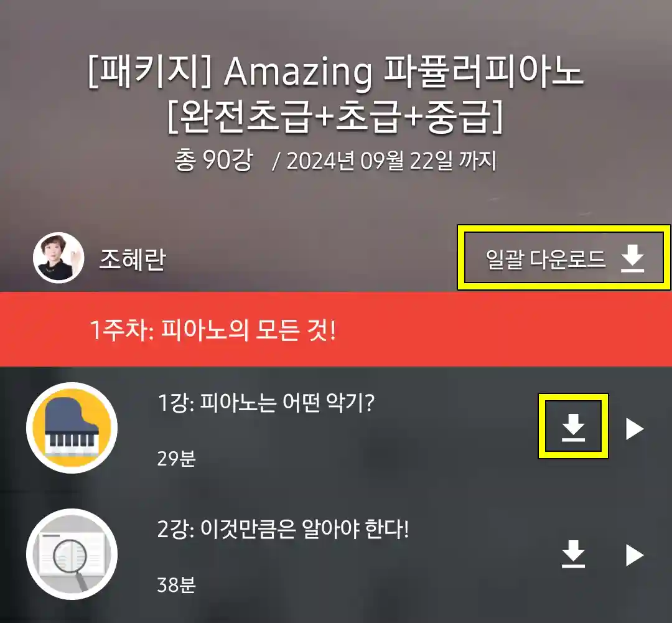Select the 1강: 피아노는 어떤 악기? title
672x623 pixels.
point(266,403)
